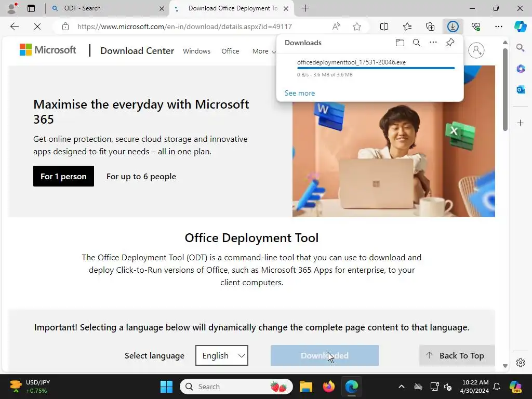
Task: Stop the page loading
Action: (37, 26)
